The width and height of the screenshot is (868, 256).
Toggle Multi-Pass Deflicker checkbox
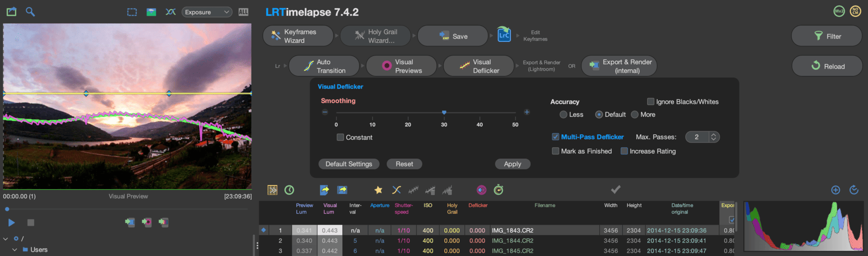tap(556, 137)
